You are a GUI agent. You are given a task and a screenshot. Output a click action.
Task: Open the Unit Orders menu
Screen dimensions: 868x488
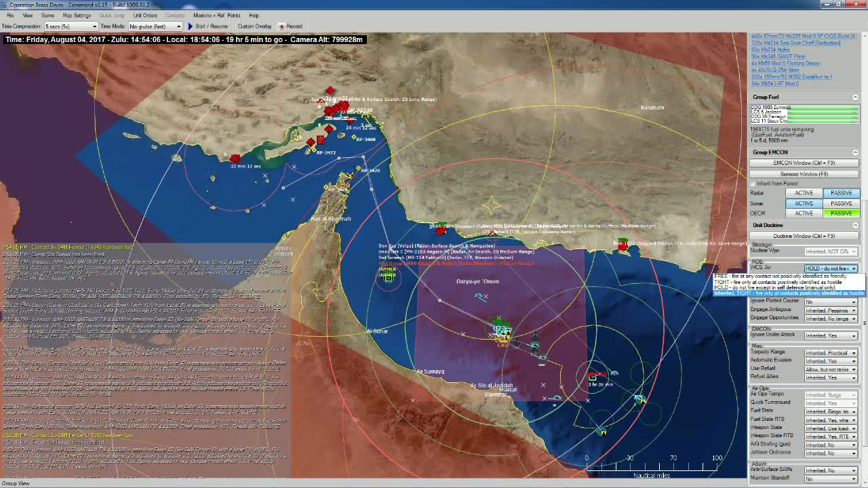145,15
